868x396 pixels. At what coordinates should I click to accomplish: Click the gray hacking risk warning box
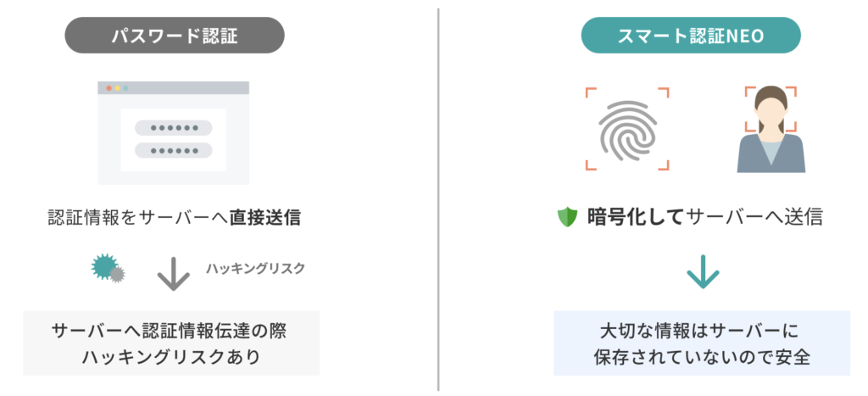tap(171, 343)
